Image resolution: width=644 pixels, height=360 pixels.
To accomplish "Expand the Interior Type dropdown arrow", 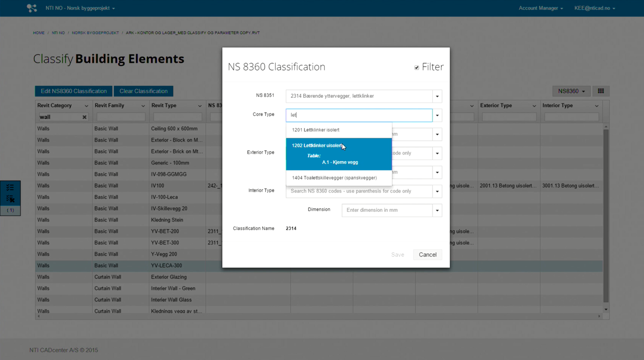I will click(437, 192).
